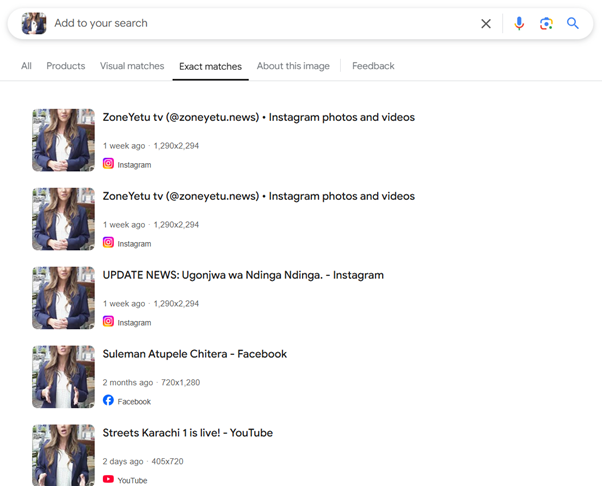Click '2 days ago · 405x720' text
This screenshot has height=486, width=602.
point(143,461)
